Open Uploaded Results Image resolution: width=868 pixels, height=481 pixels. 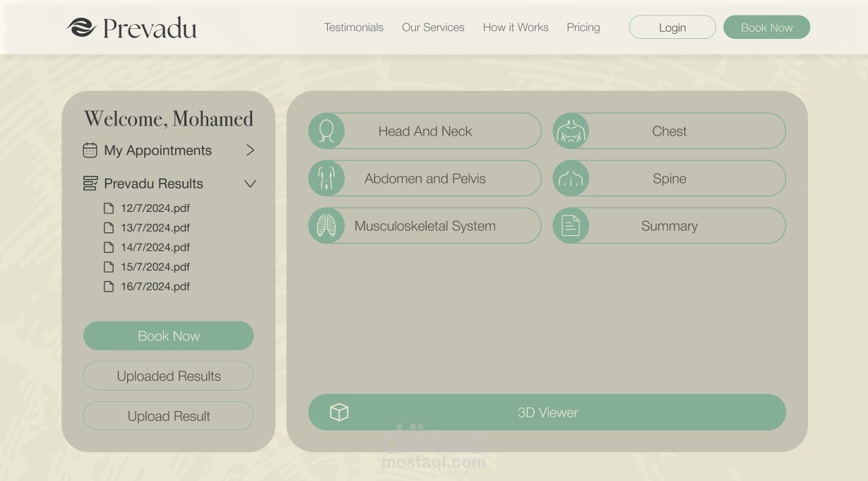168,376
